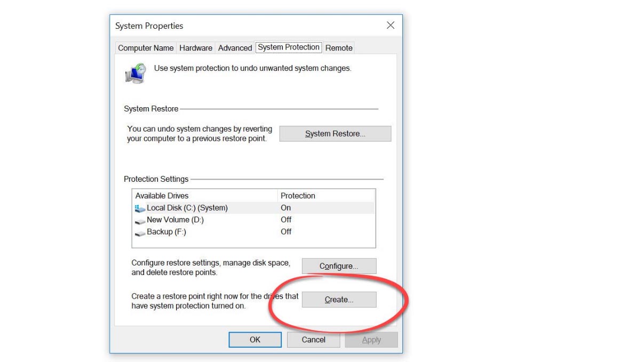Click the Backup (F:) drive icon
Viewport: 644px width, 362px height.
pyautogui.click(x=139, y=232)
